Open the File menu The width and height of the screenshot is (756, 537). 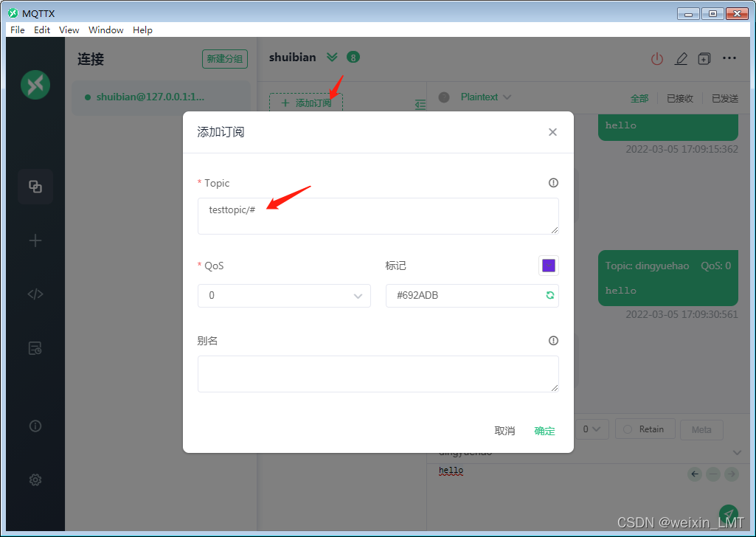tap(18, 30)
